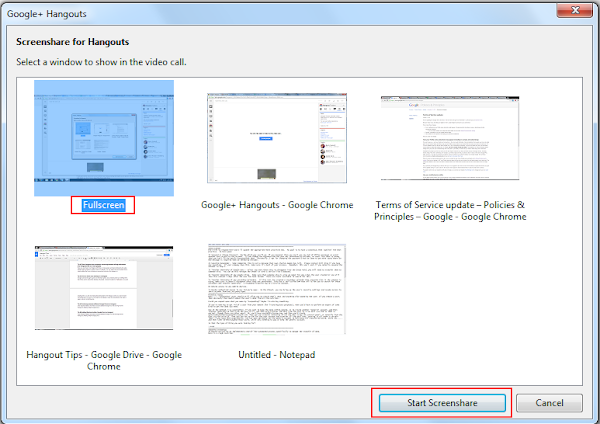Click the Fullscreen label text
Viewport: 600px width, 424px height.
point(104,205)
